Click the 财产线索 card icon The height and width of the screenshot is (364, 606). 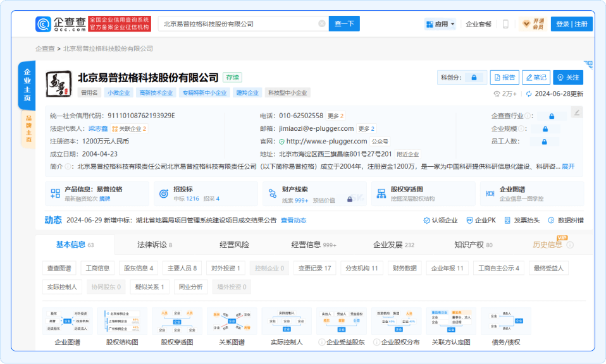tap(273, 193)
